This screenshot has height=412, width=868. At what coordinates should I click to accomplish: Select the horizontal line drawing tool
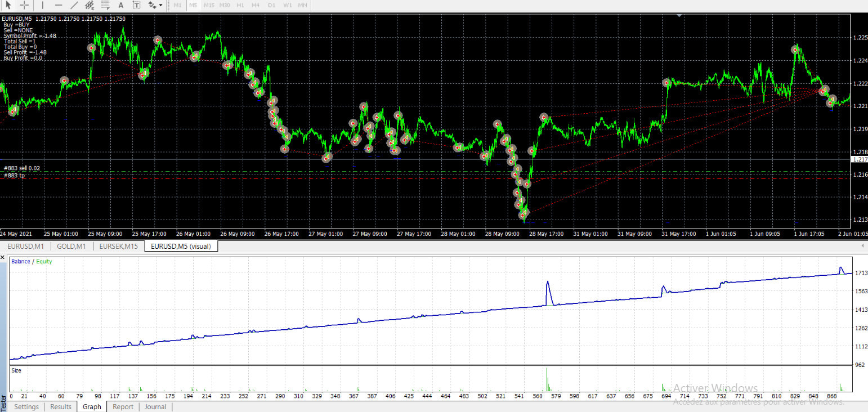[59, 6]
